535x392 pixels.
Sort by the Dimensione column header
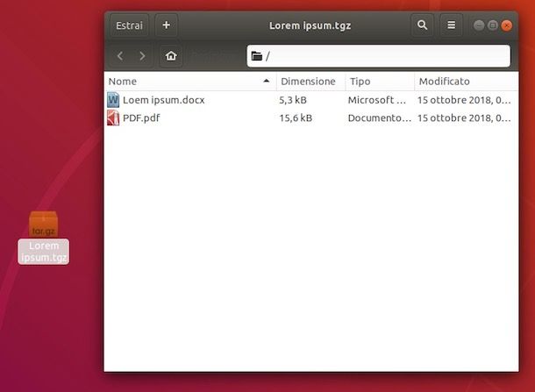[x=310, y=82]
